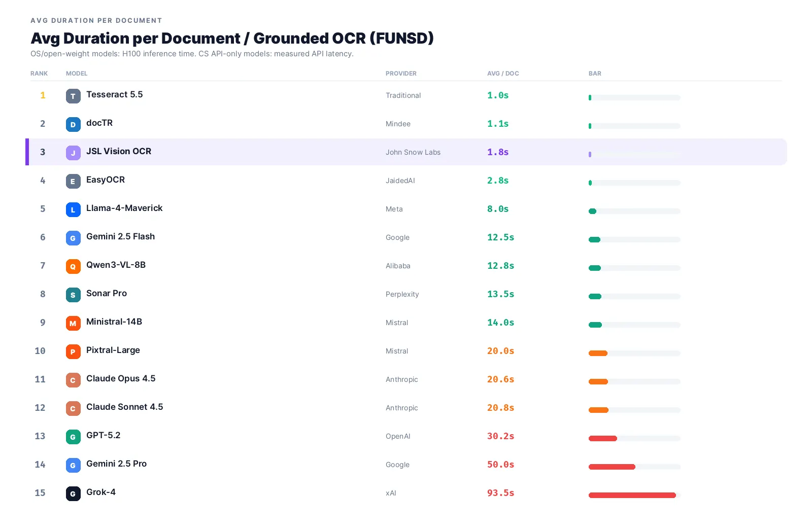This screenshot has width=812, height=530.
Task: Click the Gemini 2.5 Flash icon
Action: 73,238
